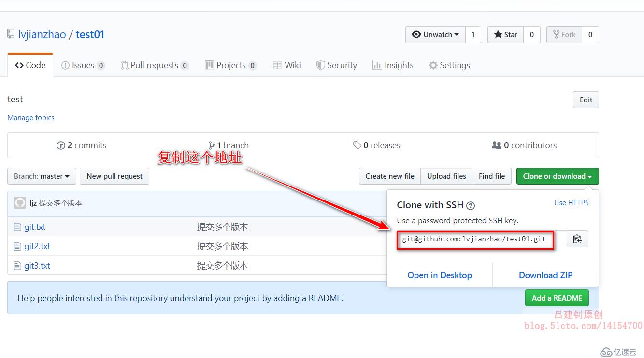This screenshot has height=358, width=644.
Task: View the 0 releases page
Action: coord(377,145)
